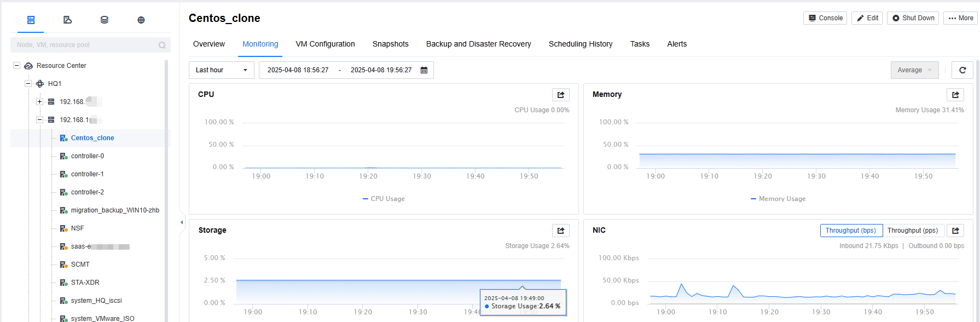Click the controller-0 VM icon
This screenshot has width=980, height=322.
(63, 156)
